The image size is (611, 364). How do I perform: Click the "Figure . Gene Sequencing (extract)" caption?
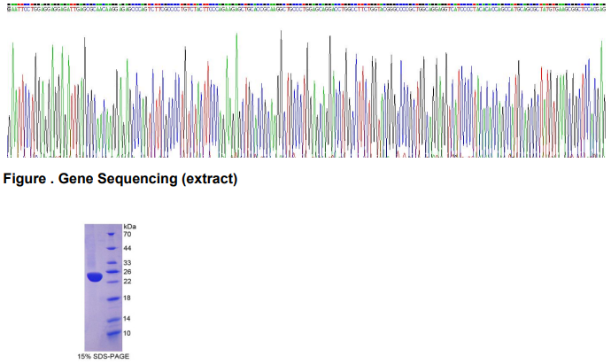click(120, 180)
